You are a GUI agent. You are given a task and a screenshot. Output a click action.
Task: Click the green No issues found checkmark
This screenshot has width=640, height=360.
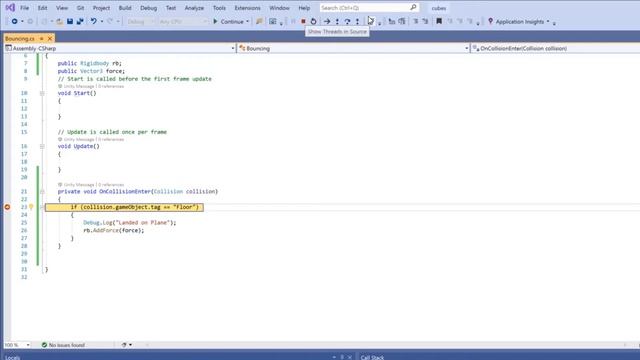click(x=44, y=345)
